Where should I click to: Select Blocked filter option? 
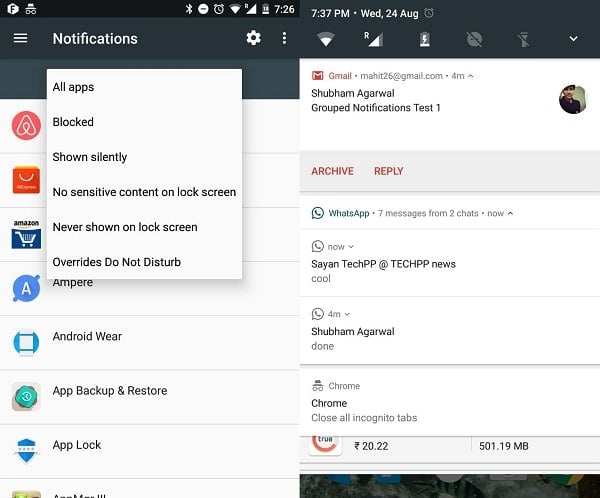tap(144, 122)
